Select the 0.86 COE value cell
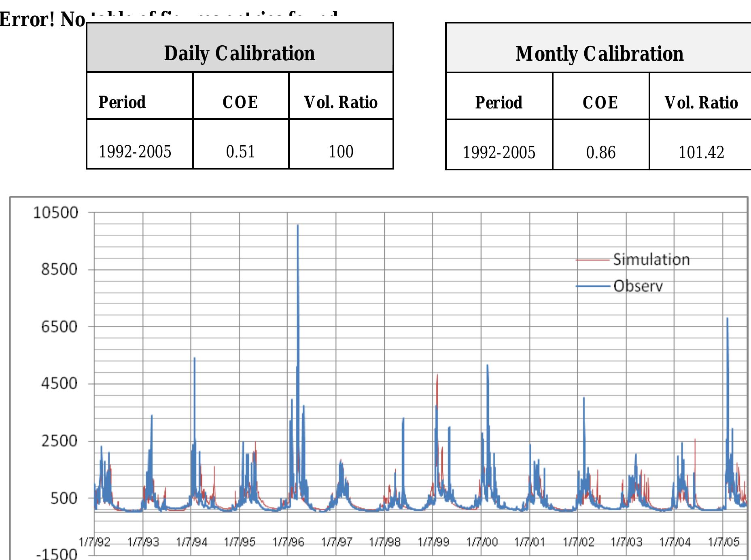The height and width of the screenshot is (560, 751). pyautogui.click(x=600, y=153)
